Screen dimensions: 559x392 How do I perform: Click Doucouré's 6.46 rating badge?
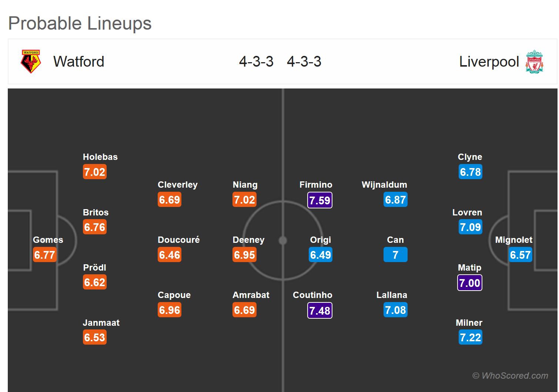[x=170, y=255]
